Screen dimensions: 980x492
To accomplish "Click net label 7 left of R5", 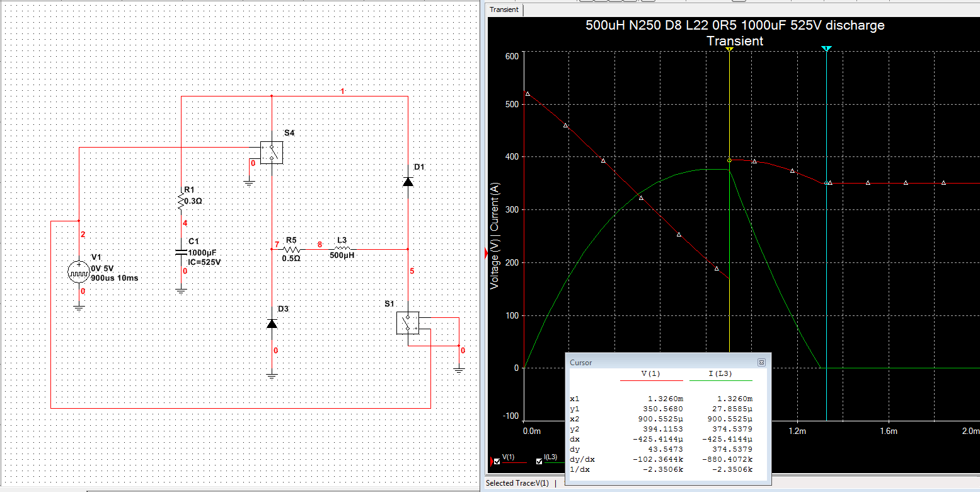I will point(276,245).
